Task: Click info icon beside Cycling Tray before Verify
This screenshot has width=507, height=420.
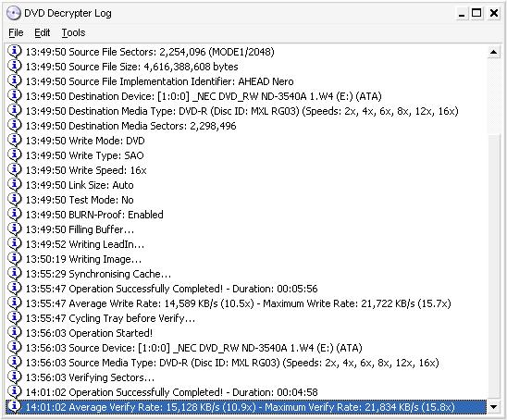Action: tap(14, 318)
